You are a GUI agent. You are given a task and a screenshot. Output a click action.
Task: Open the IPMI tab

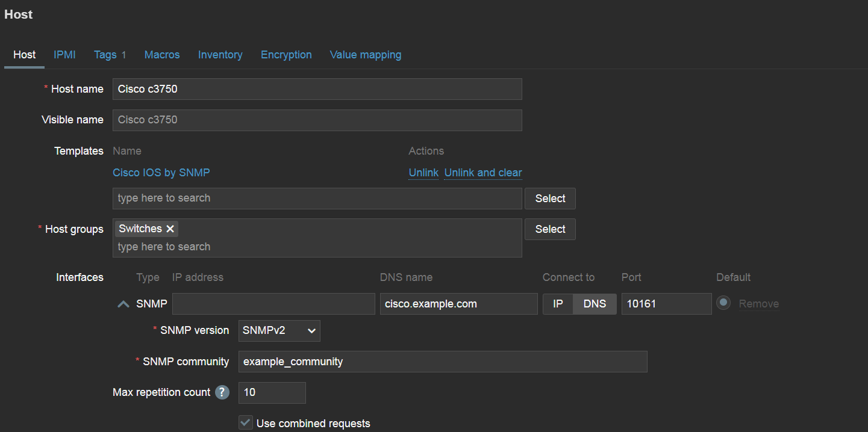pos(64,55)
